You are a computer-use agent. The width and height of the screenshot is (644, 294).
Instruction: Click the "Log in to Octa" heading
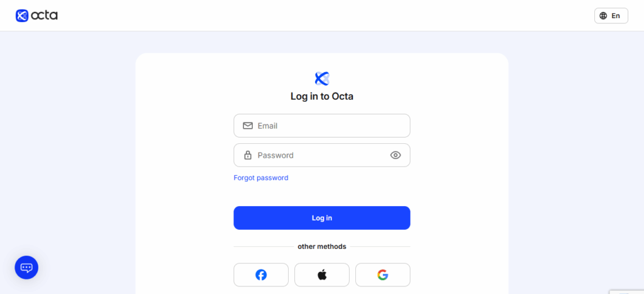pyautogui.click(x=322, y=97)
